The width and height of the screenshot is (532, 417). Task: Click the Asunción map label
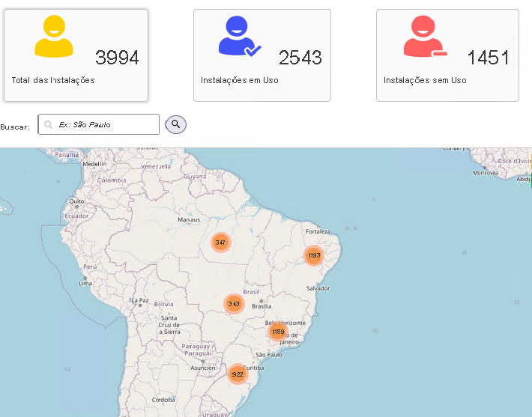tap(203, 368)
